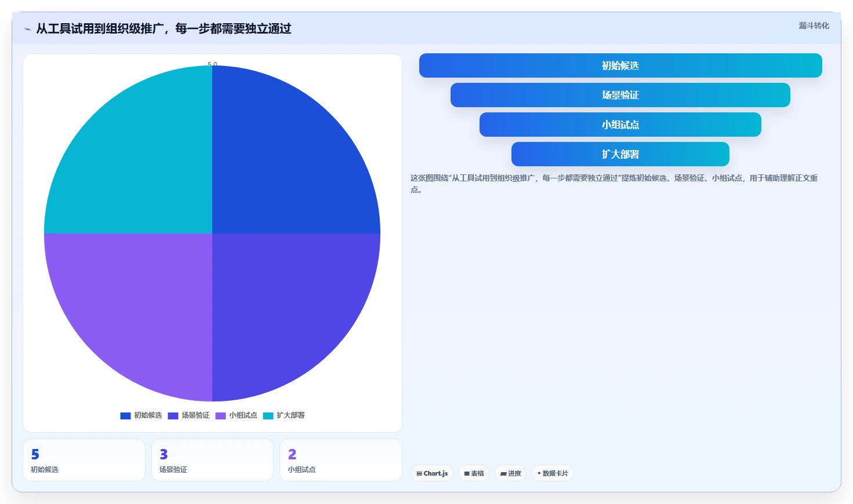853x504 pixels.
Task: Click the description paragraph starting 这张图围绕
Action: (614, 184)
